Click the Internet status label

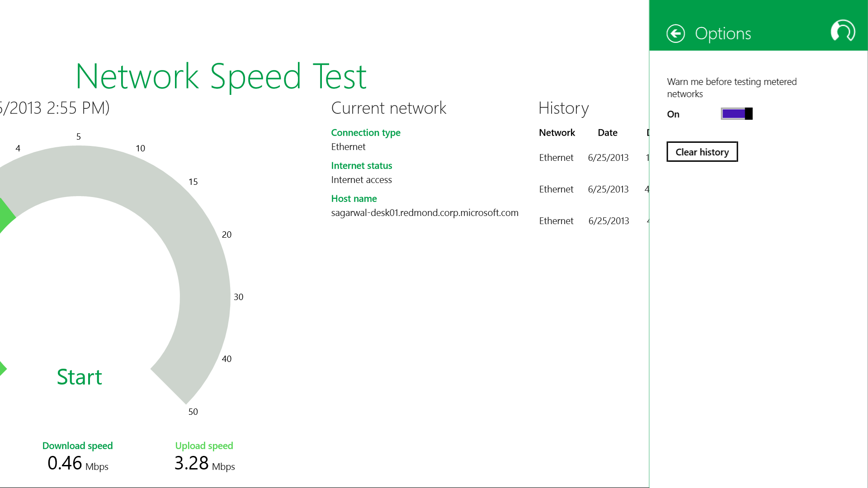coord(362,165)
